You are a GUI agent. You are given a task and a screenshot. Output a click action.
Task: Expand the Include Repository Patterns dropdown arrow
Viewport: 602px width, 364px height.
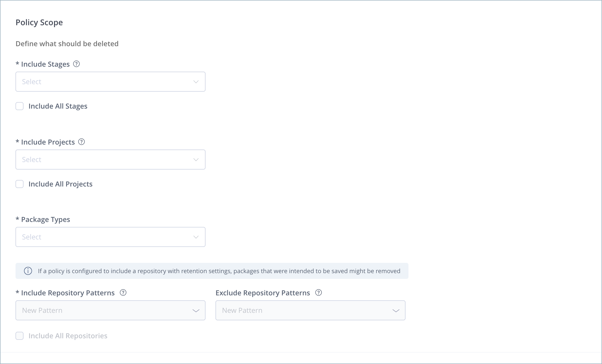[196, 311]
